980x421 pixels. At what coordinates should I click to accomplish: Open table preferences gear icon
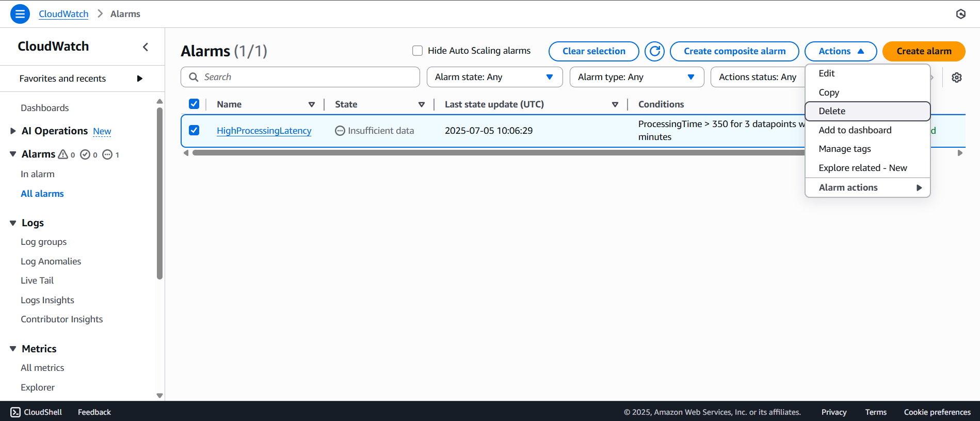click(956, 77)
